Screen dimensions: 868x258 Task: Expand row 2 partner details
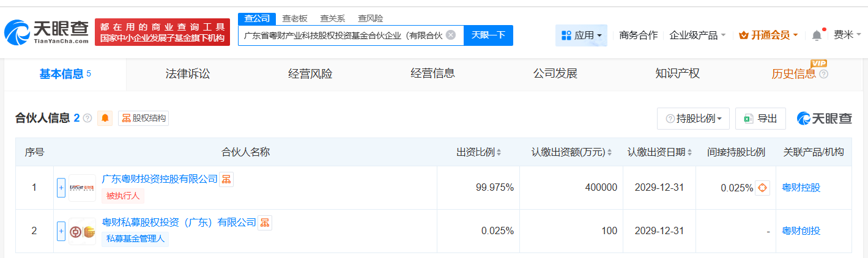(x=61, y=230)
